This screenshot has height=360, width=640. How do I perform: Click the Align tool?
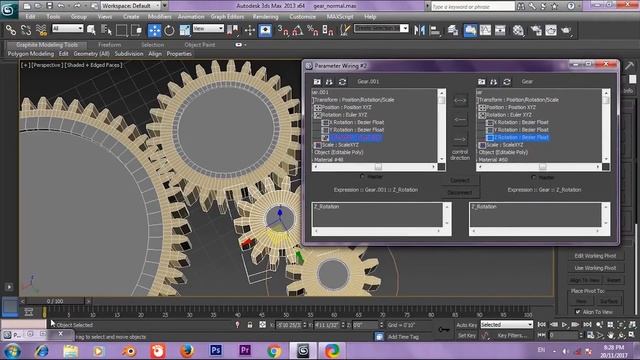(x=435, y=30)
